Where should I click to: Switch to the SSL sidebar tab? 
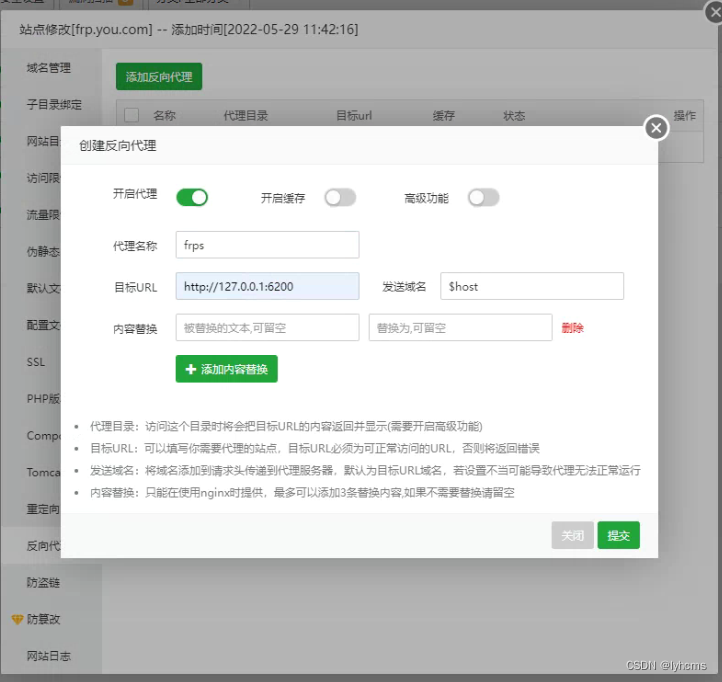tap(36, 362)
